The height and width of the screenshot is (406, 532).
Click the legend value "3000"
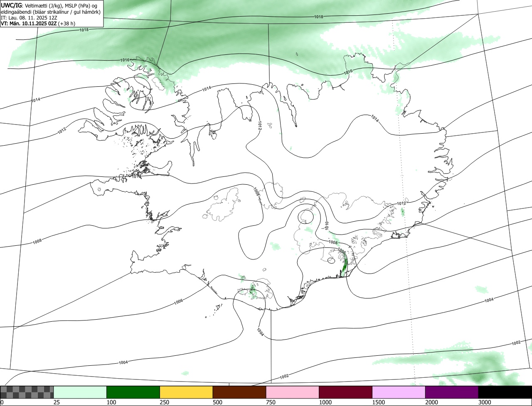485,402
